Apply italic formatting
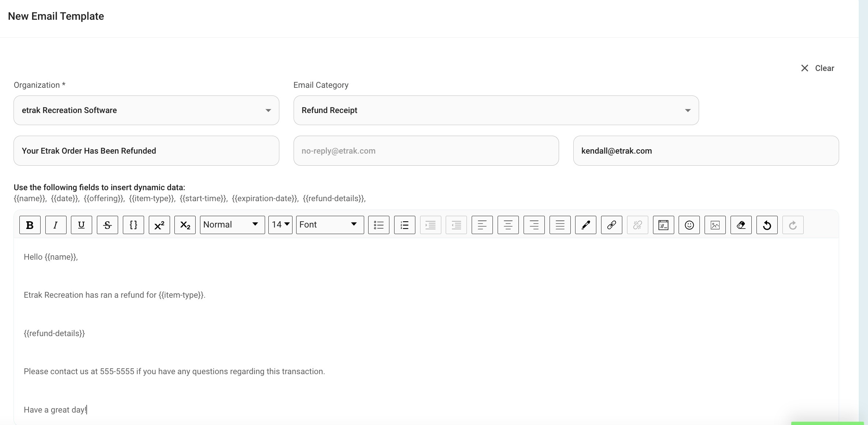Viewport: 868px width, 425px height. (56, 225)
